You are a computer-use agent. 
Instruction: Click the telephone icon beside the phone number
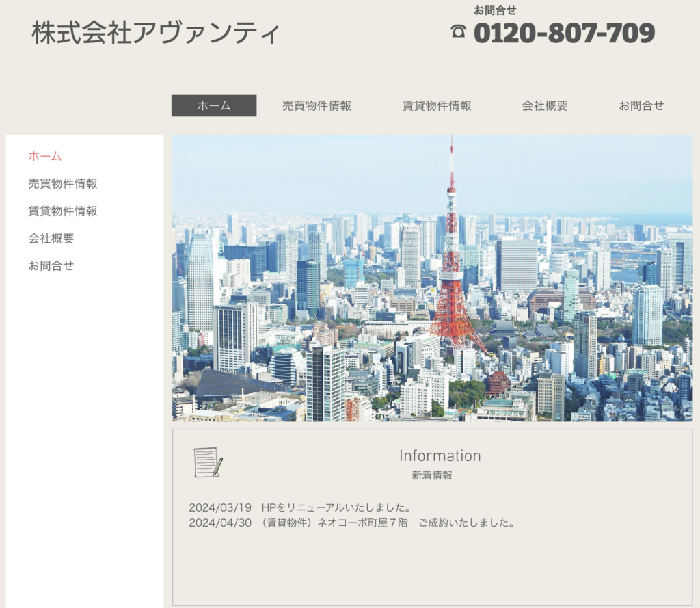458,31
